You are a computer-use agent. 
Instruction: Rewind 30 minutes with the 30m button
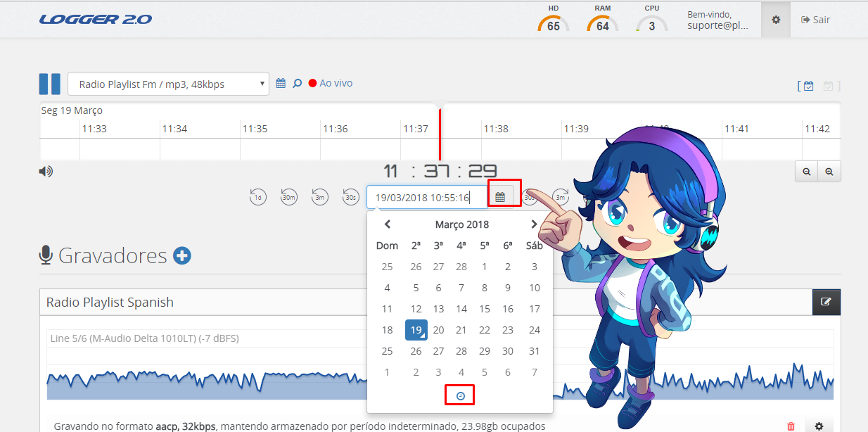pos(289,197)
